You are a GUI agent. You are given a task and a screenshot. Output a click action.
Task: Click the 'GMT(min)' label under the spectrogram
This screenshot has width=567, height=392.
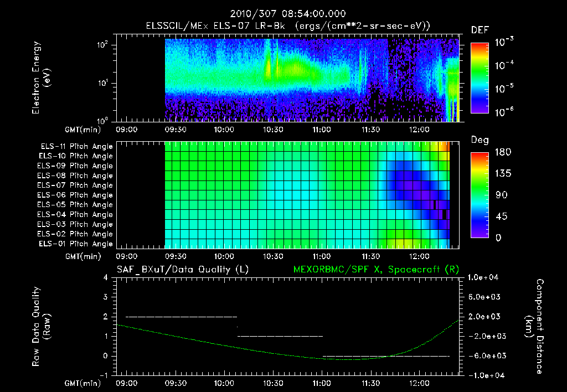pos(83,130)
